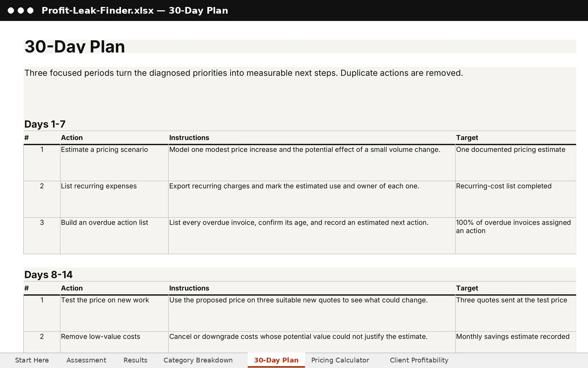The image size is (588, 368).
Task: Select 'List every overdue invoice' instruction cell
Action: pos(312,236)
